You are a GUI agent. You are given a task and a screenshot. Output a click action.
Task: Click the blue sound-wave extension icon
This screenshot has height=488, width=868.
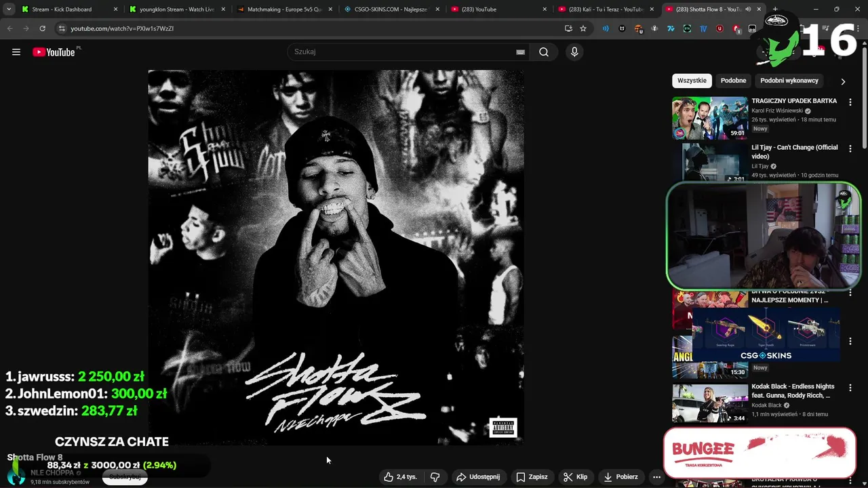point(606,28)
